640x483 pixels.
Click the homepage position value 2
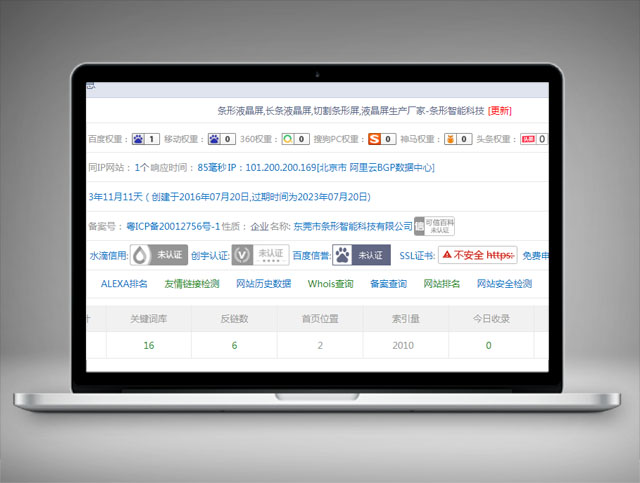pos(320,345)
